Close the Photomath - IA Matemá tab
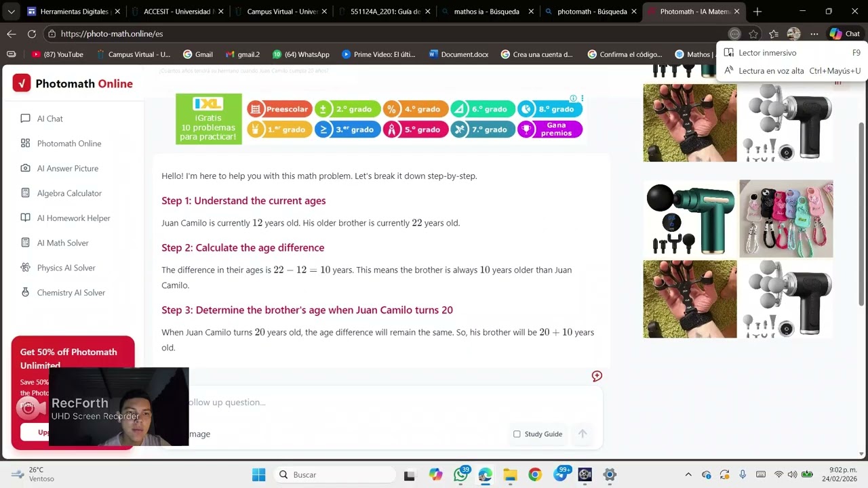The image size is (868, 488). [737, 12]
